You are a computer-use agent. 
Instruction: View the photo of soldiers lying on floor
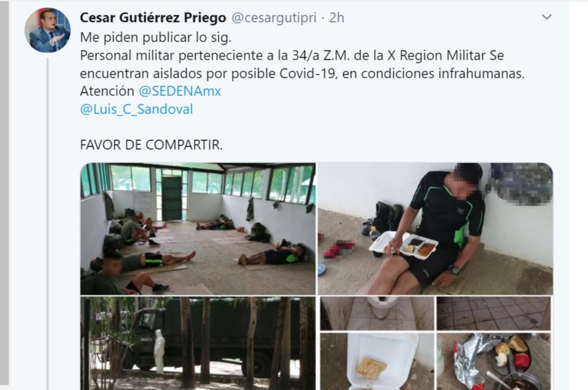click(x=198, y=229)
